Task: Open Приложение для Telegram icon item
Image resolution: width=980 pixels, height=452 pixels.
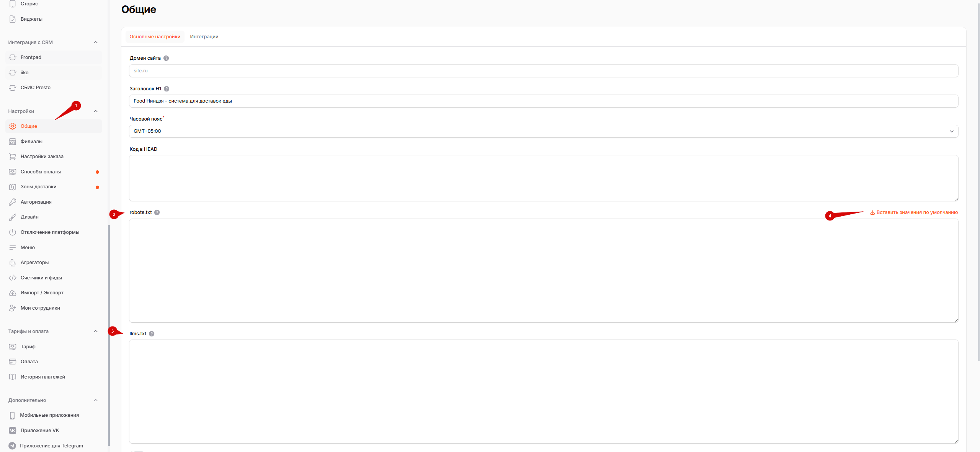Action: pyautogui.click(x=12, y=446)
